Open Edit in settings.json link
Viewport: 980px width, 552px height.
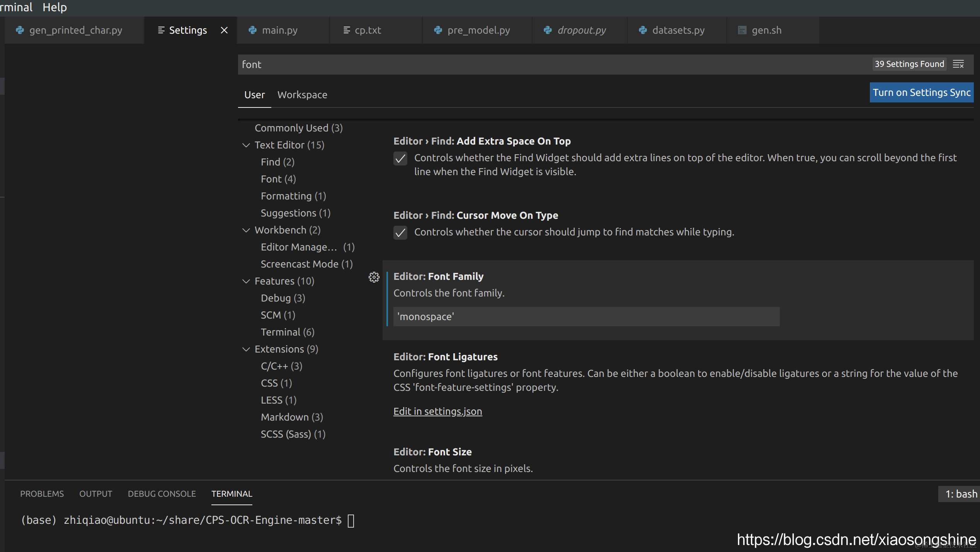coord(437,411)
